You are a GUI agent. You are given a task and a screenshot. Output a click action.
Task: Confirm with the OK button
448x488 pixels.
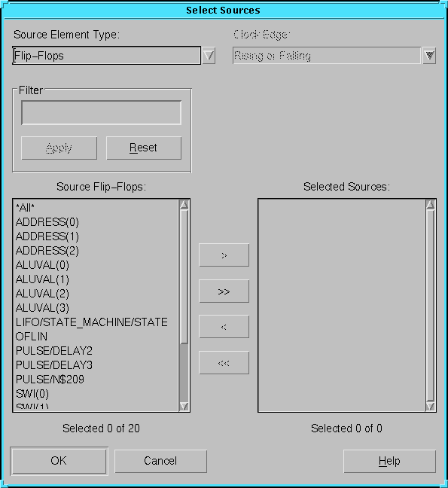pos(59,461)
